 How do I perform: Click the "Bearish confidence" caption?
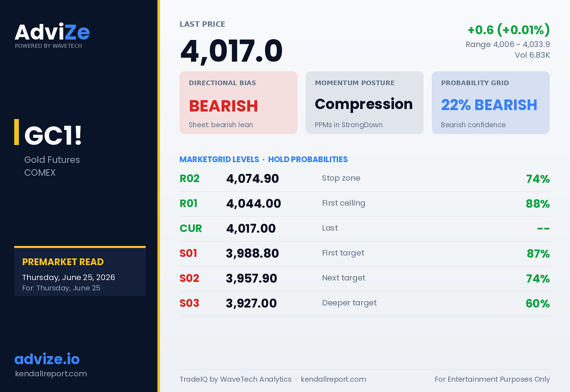[x=473, y=125]
